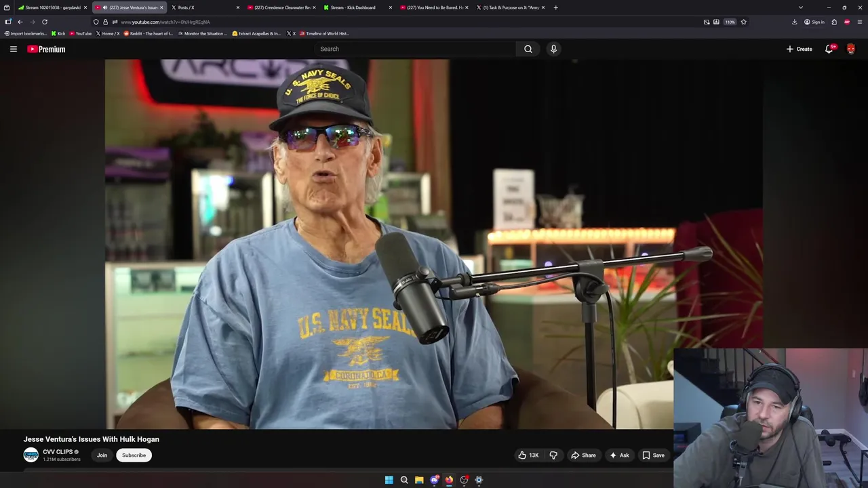The width and height of the screenshot is (868, 488).
Task: Click the Ask AI button
Action: pyautogui.click(x=619, y=455)
